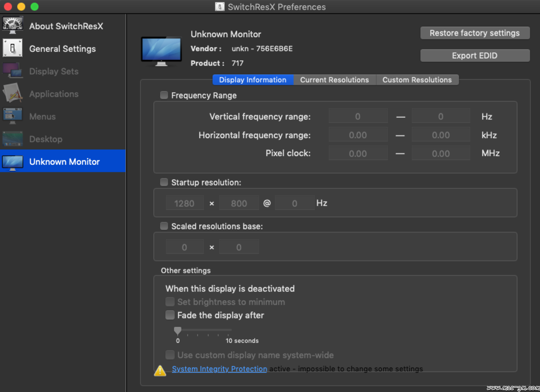
Task: Click pixel clock maximum field
Action: (x=441, y=153)
